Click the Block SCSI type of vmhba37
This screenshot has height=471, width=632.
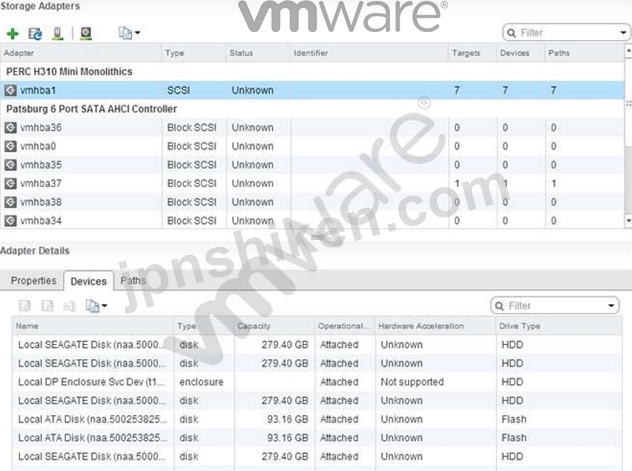click(192, 183)
